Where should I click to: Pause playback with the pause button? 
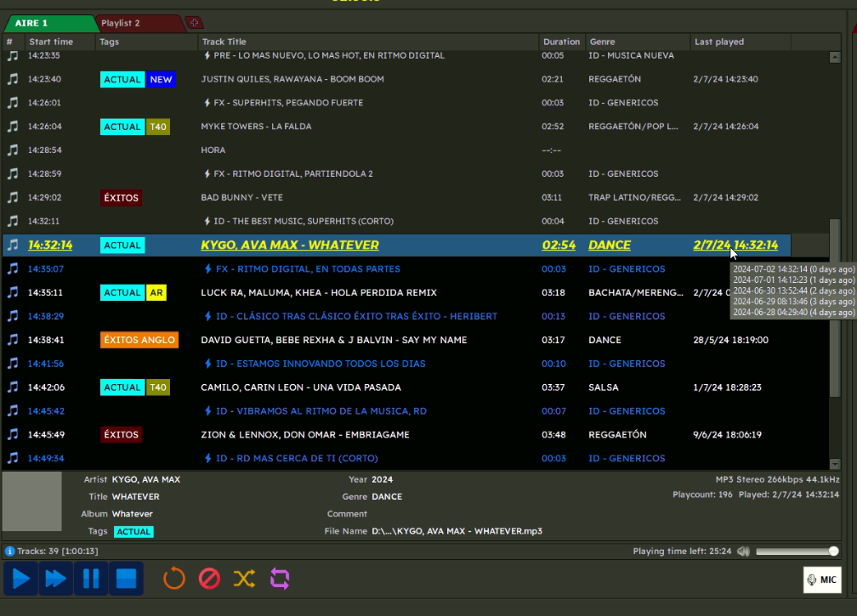point(91,579)
